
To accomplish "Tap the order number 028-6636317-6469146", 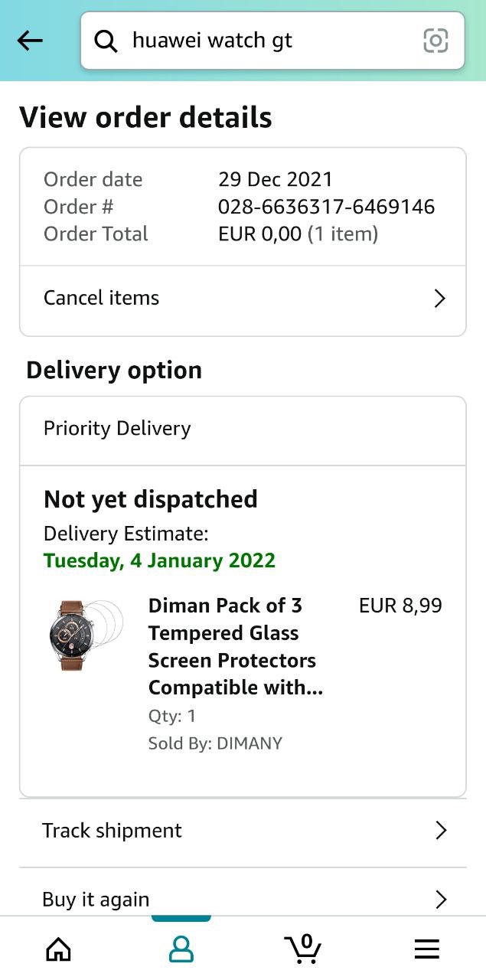I will 326,207.
